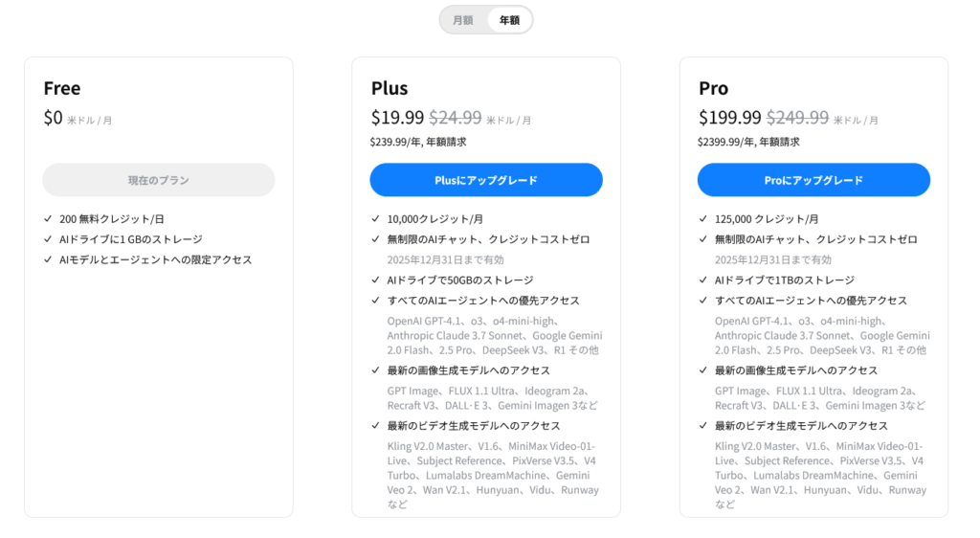Click Pro plan's 最新のビデオ生成モデル checkmark
Screen dimensions: 980x538
[x=703, y=426]
